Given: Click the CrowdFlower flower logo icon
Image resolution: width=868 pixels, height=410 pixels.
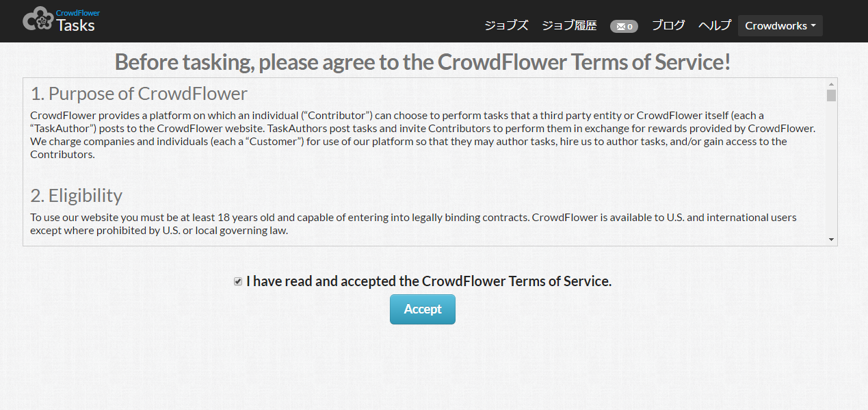Looking at the screenshot, I should (38, 19).
